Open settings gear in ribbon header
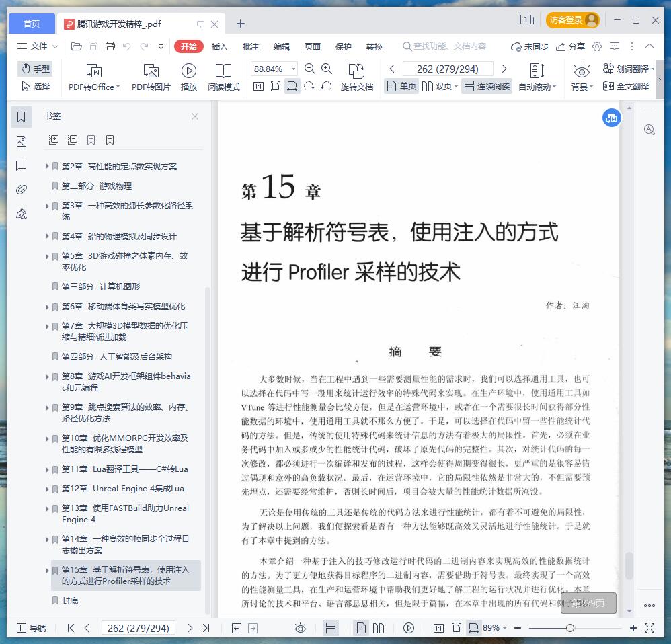Screen dimensions: 671x644 pos(597,46)
